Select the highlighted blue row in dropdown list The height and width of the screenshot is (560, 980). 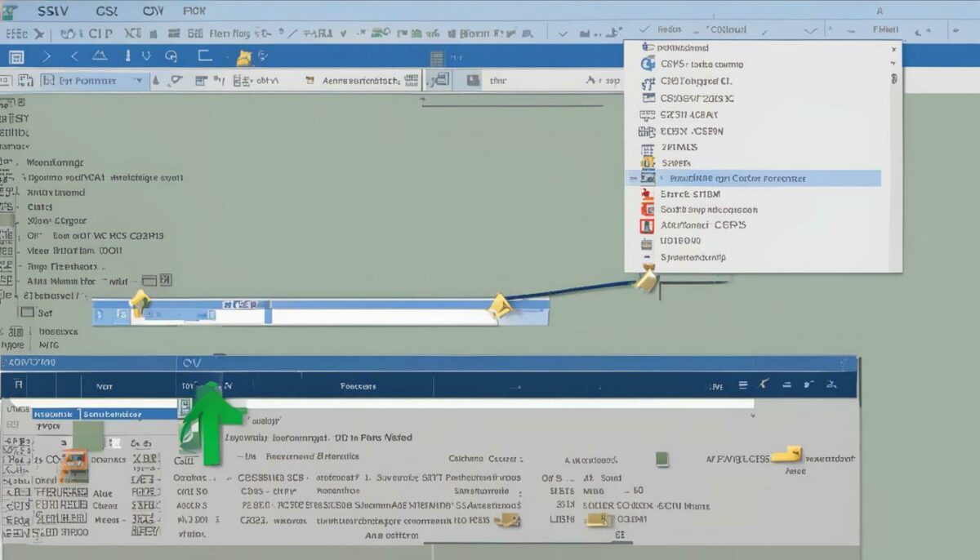click(753, 178)
